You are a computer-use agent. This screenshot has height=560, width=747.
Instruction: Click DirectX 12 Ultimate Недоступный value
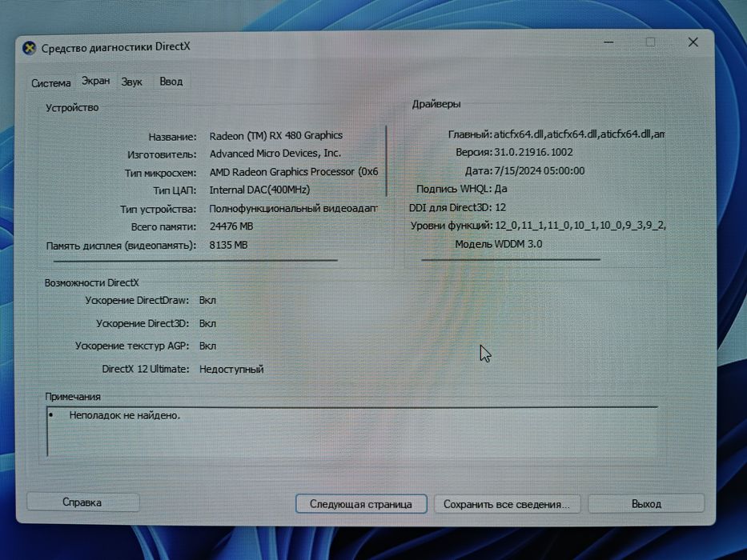(x=231, y=369)
